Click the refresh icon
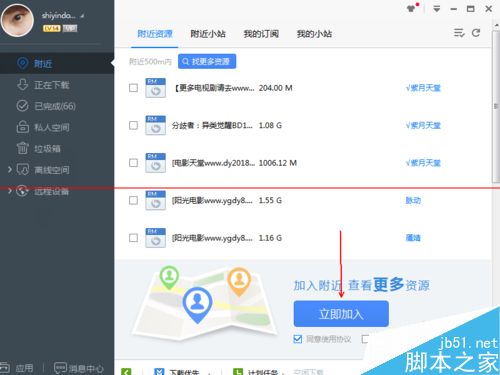The image size is (500, 375). coord(476,33)
